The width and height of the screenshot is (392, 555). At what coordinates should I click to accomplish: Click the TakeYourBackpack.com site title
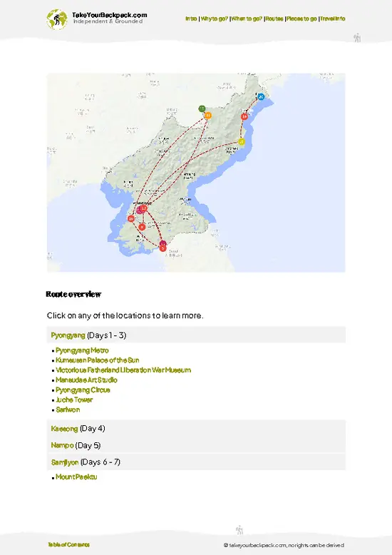pyautogui.click(x=109, y=15)
